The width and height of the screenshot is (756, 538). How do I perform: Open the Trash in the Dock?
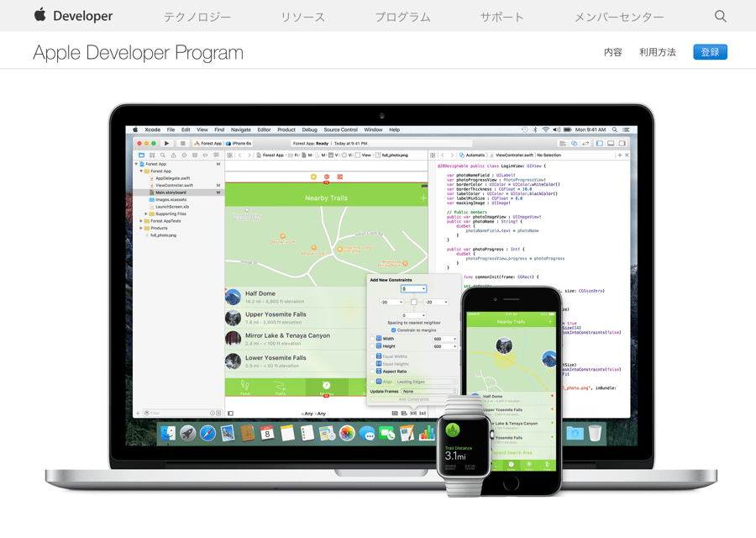coord(595,433)
